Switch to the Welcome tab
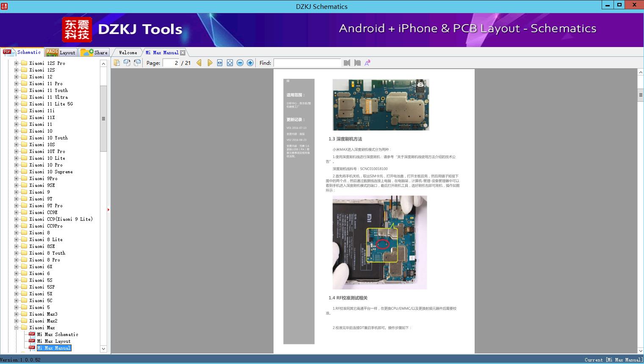This screenshot has height=364, width=644. (x=128, y=53)
